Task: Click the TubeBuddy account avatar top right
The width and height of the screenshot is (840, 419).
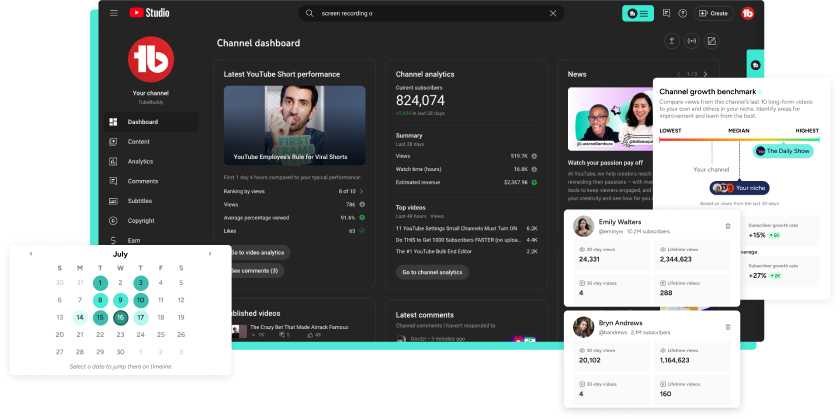Action: [x=747, y=13]
